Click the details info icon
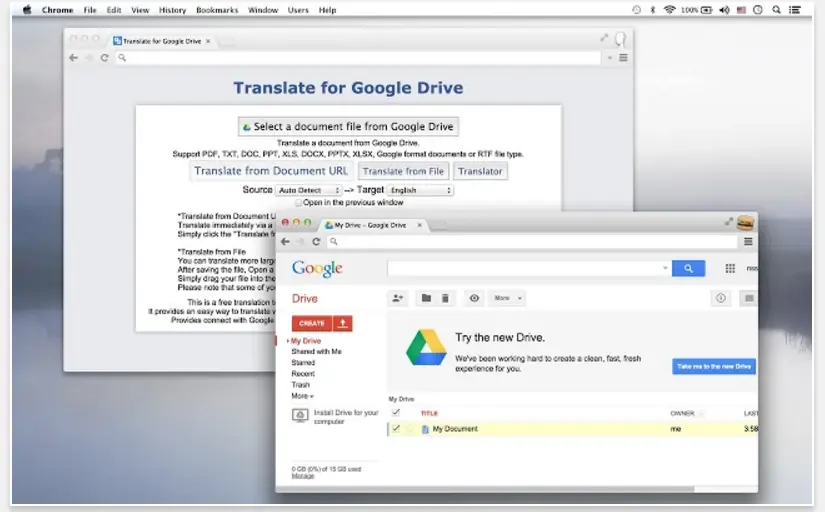Viewport: 825px width, 512px height. click(721, 298)
